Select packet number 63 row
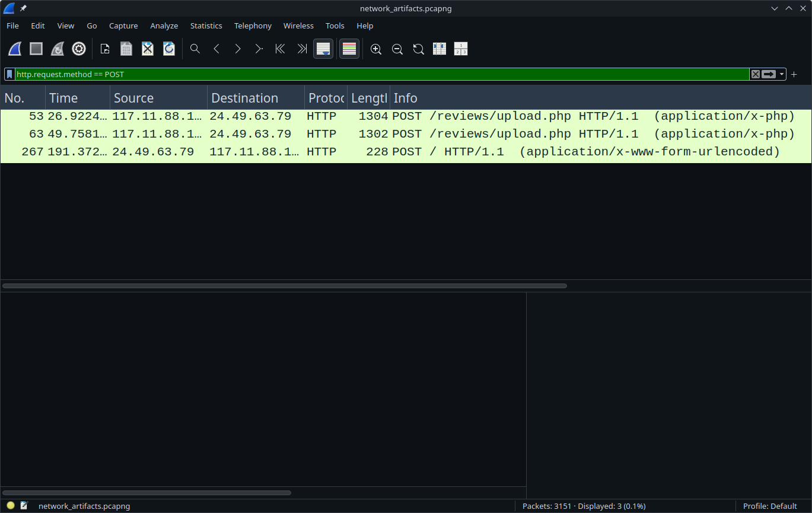 point(406,134)
